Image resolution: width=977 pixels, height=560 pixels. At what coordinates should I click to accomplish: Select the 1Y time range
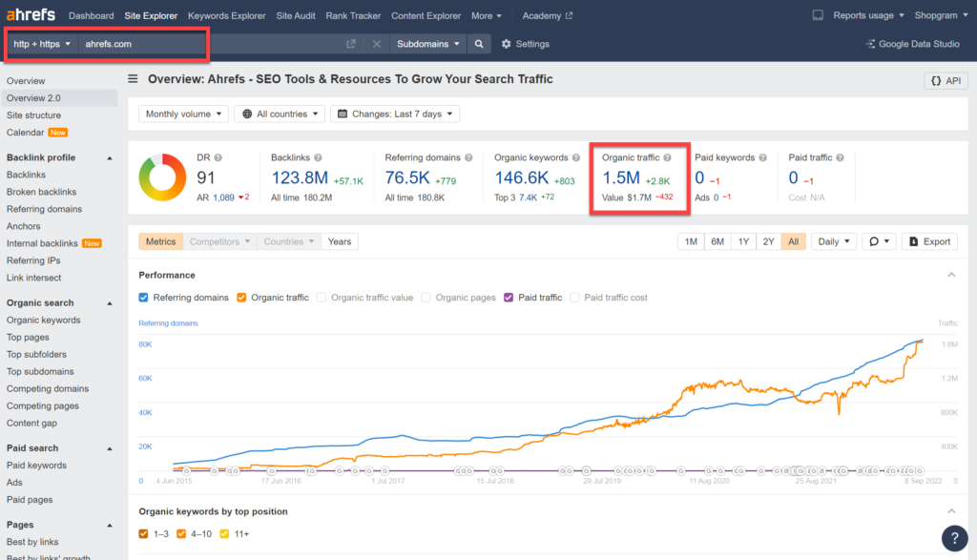(x=743, y=241)
